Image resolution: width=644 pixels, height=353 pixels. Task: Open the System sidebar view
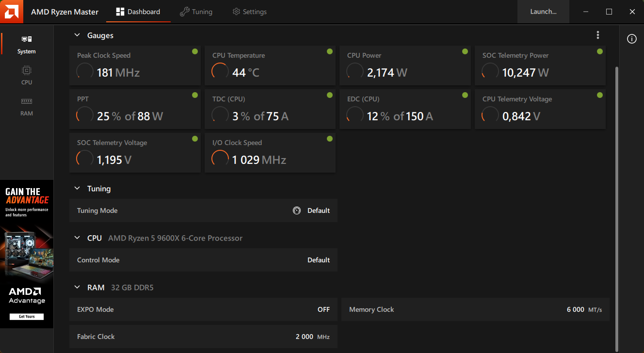tap(27, 45)
